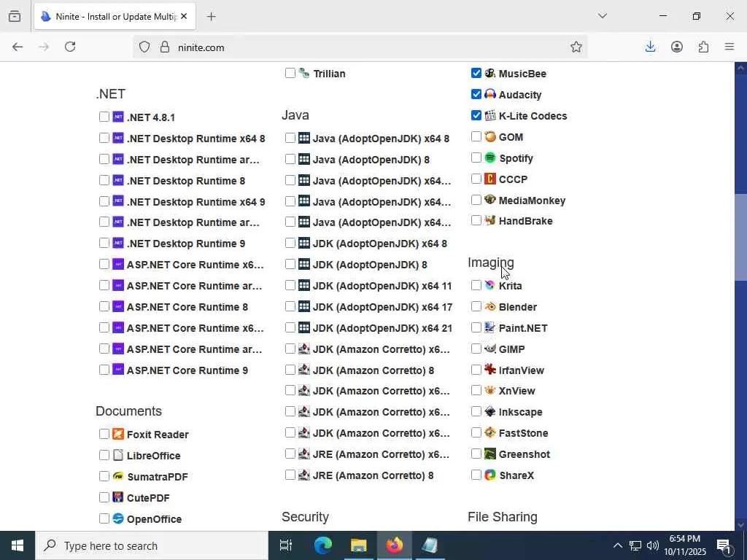Close the Ninite tab
747x560 pixels.
pos(184,17)
